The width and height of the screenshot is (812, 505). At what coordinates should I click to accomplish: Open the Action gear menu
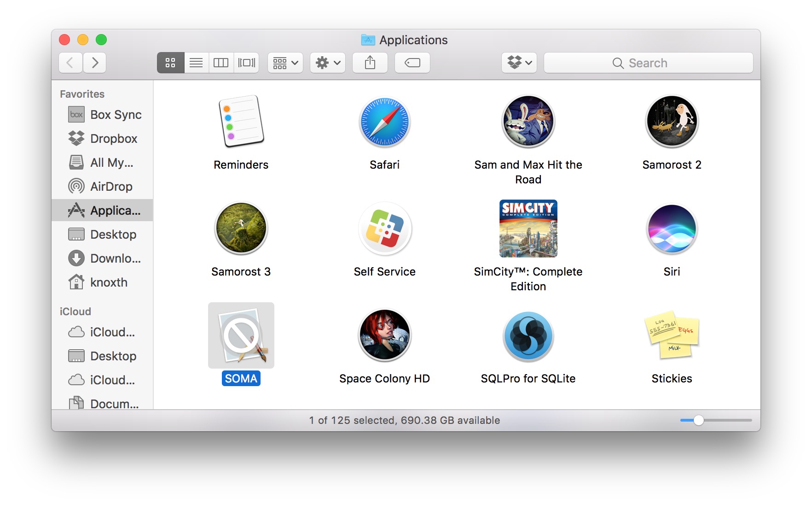(x=327, y=63)
